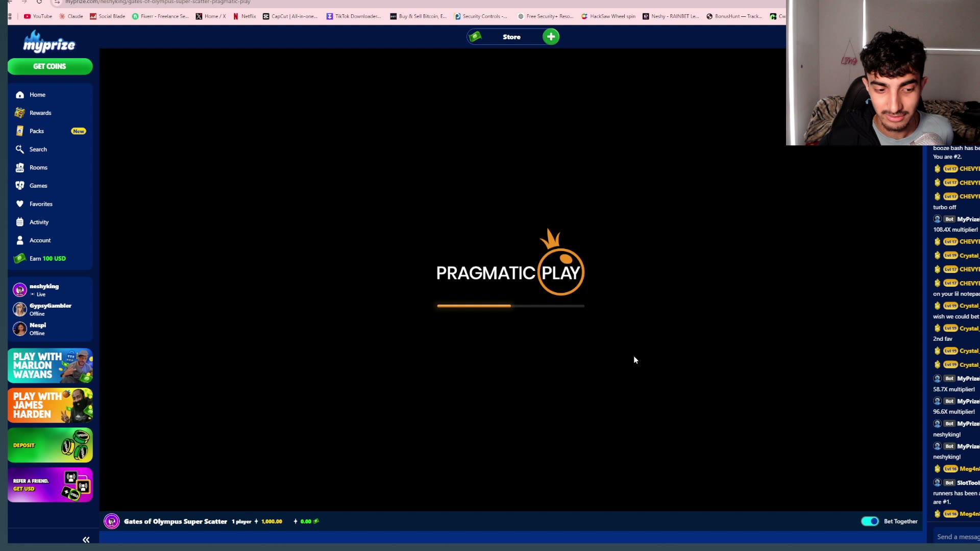Screen dimensions: 980x551
Task: Open the Home / X bookmark
Action: [211, 16]
